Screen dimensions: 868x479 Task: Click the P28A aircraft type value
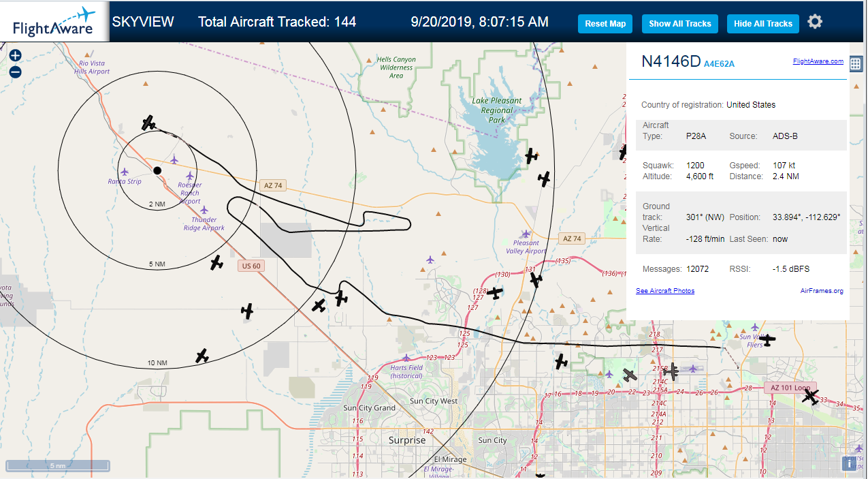[x=696, y=136]
